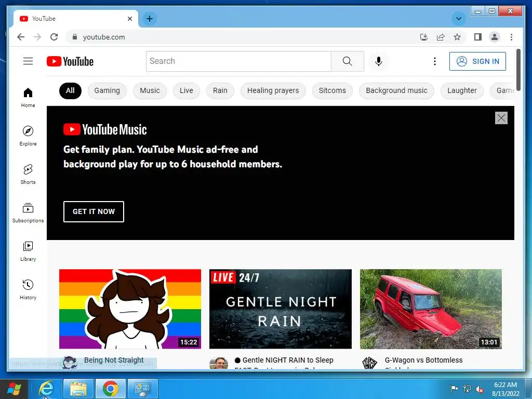Share this page icon
The image size is (532, 399).
(441, 37)
